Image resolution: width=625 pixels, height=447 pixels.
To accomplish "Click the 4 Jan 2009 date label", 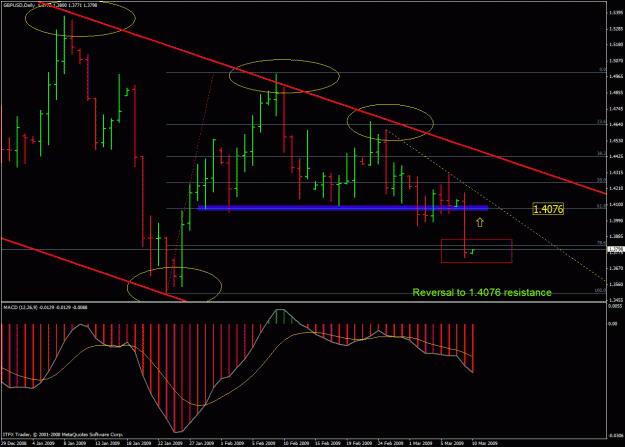I will pos(43,443).
